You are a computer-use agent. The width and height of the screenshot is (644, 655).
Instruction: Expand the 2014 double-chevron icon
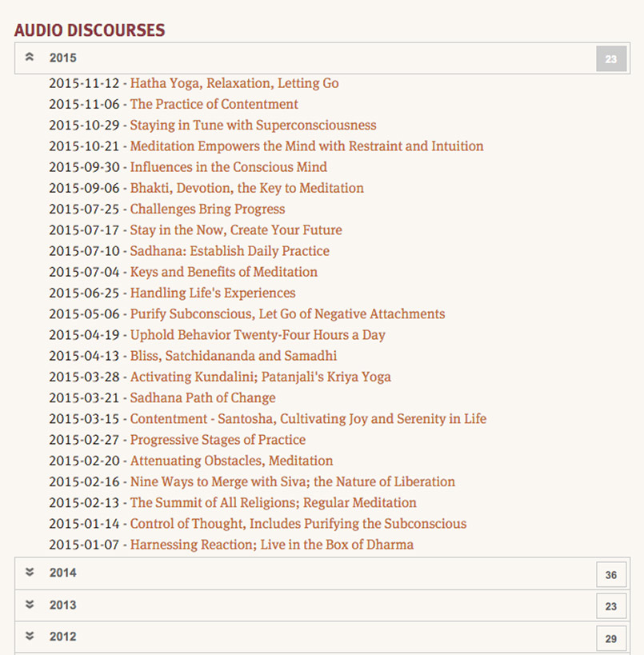pyautogui.click(x=30, y=573)
